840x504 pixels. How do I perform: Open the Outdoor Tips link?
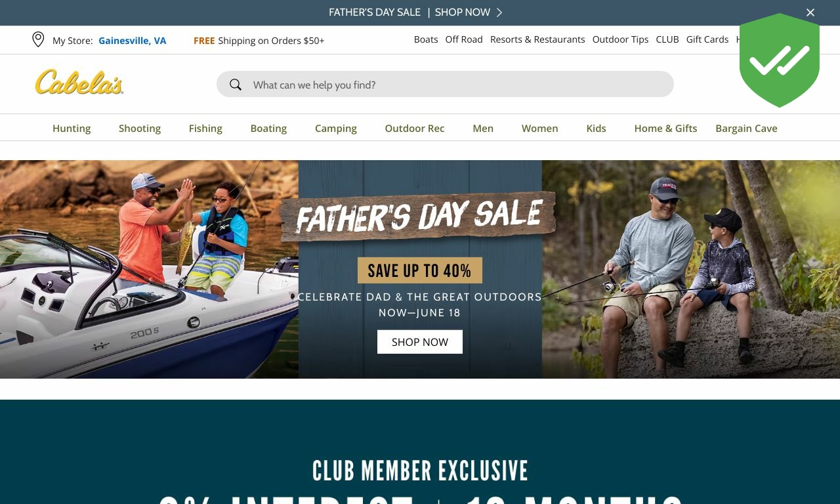click(620, 39)
